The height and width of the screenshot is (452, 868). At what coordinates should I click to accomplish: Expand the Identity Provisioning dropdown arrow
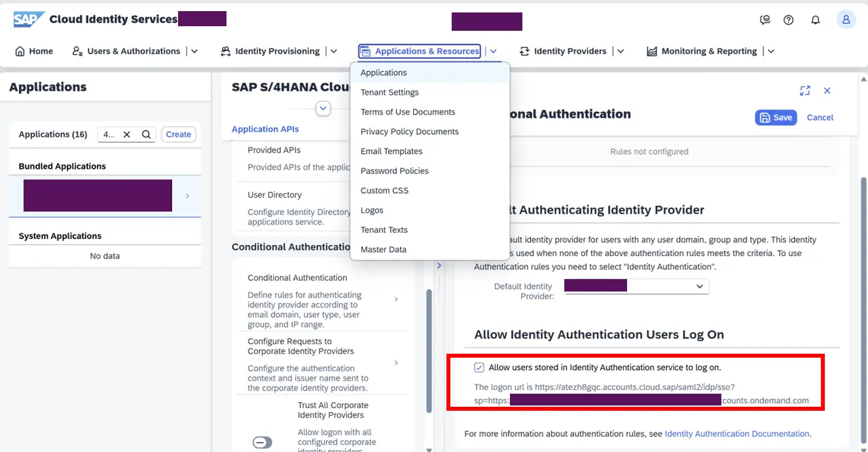coord(334,51)
